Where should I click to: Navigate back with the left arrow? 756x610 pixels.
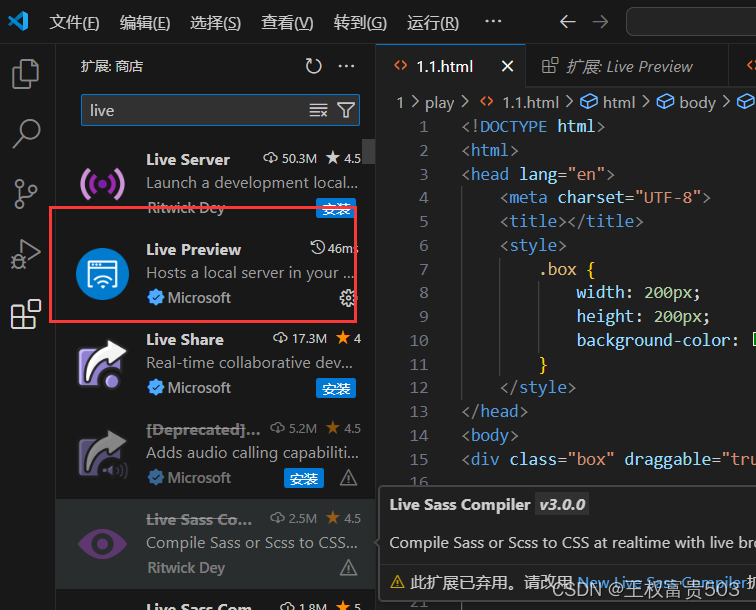click(567, 22)
